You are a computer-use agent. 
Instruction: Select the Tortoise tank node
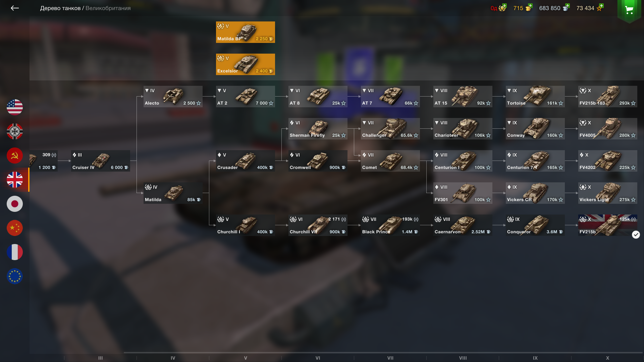(535, 97)
